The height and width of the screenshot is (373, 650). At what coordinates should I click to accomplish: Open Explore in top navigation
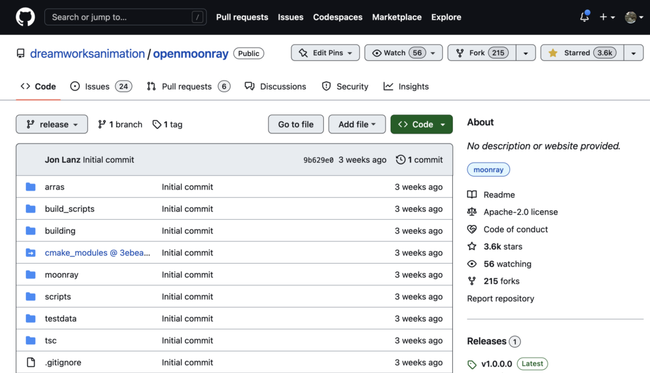click(446, 17)
